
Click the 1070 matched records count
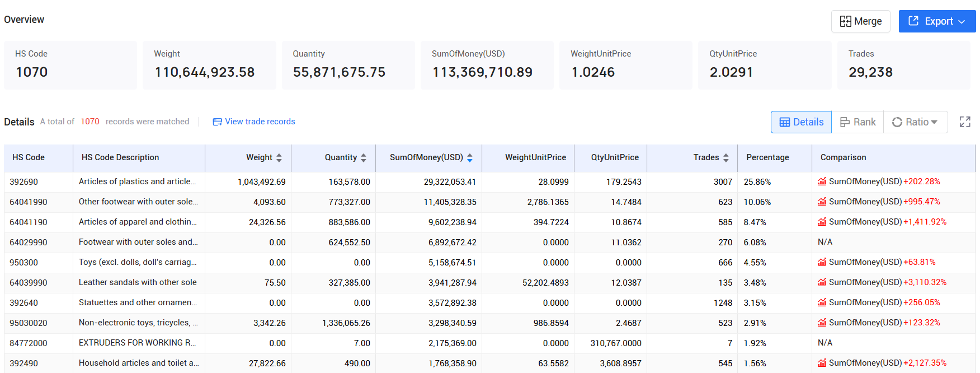pos(90,122)
